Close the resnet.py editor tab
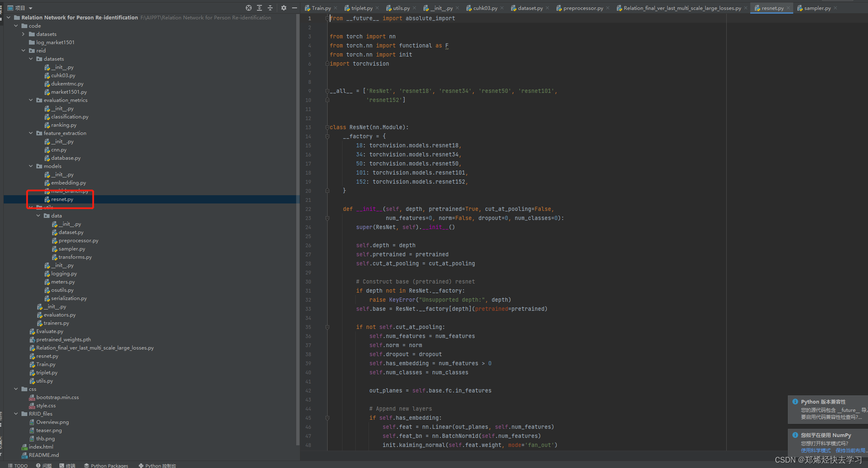868x468 pixels. tap(788, 8)
